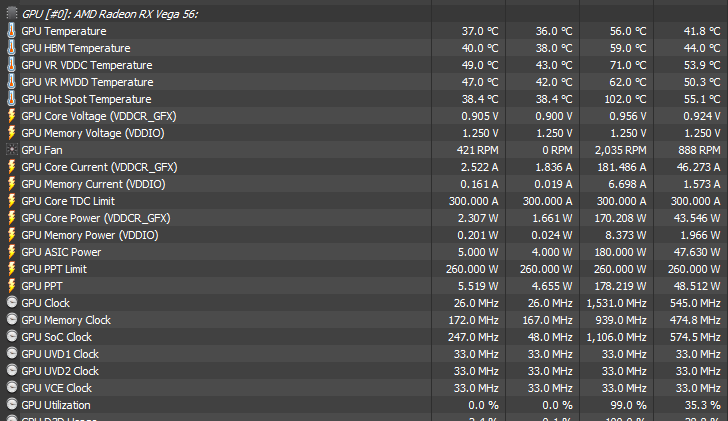The width and height of the screenshot is (728, 421).
Task: Click thermometer icon for GPU VR VDDC Temperature
Action: (12, 65)
